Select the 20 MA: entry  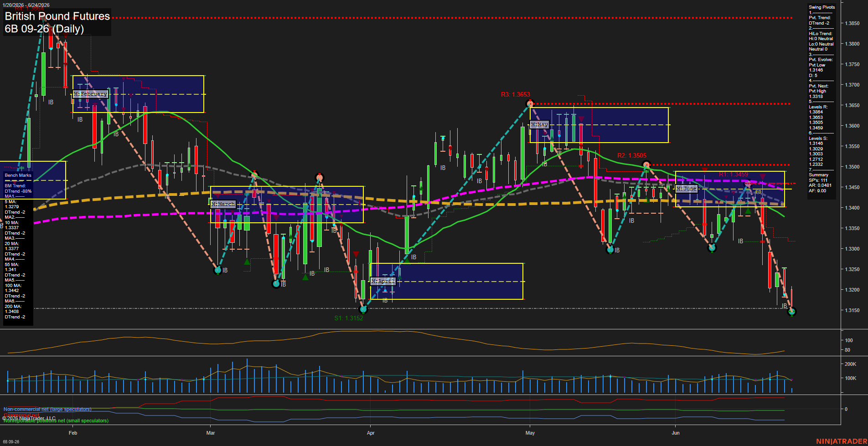(x=12, y=244)
